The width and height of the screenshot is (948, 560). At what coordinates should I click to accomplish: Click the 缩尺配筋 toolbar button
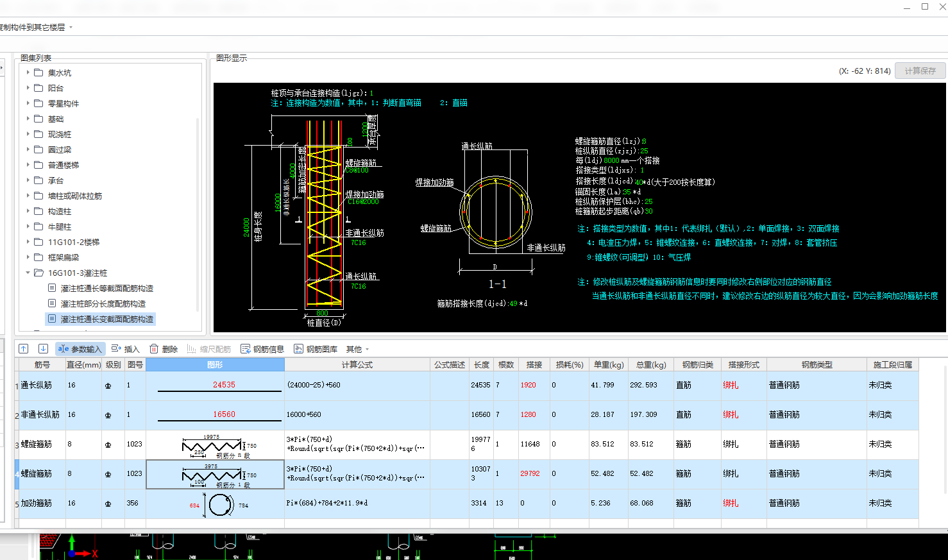click(x=209, y=349)
